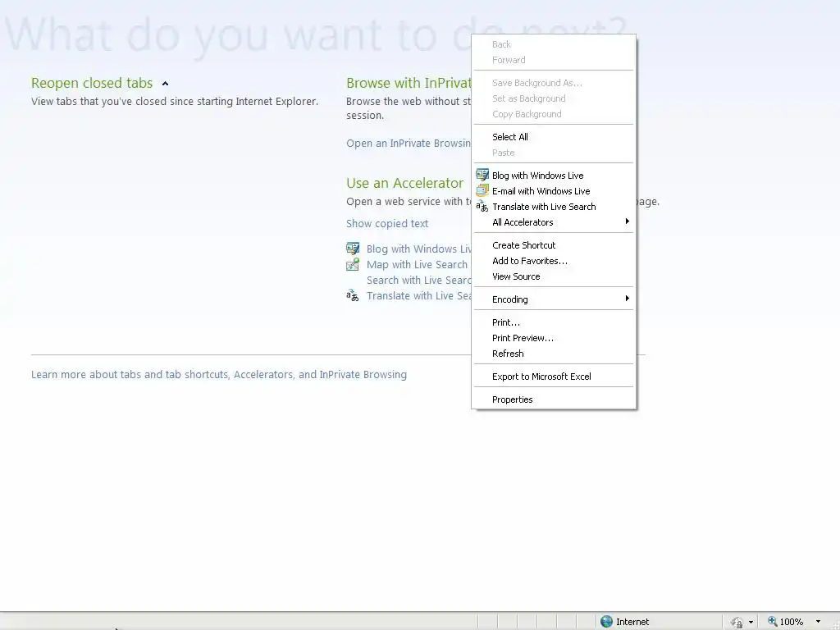Click the disabled Copy Background entry

pyautogui.click(x=554, y=114)
